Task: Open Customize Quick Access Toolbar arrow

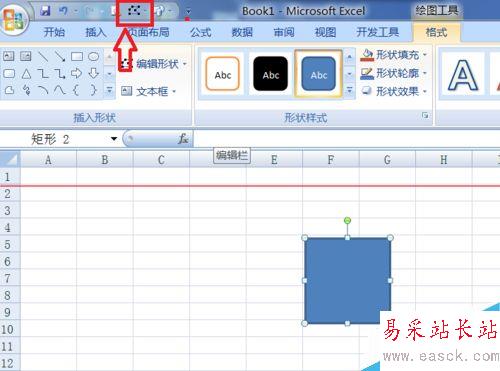Action: (x=188, y=13)
